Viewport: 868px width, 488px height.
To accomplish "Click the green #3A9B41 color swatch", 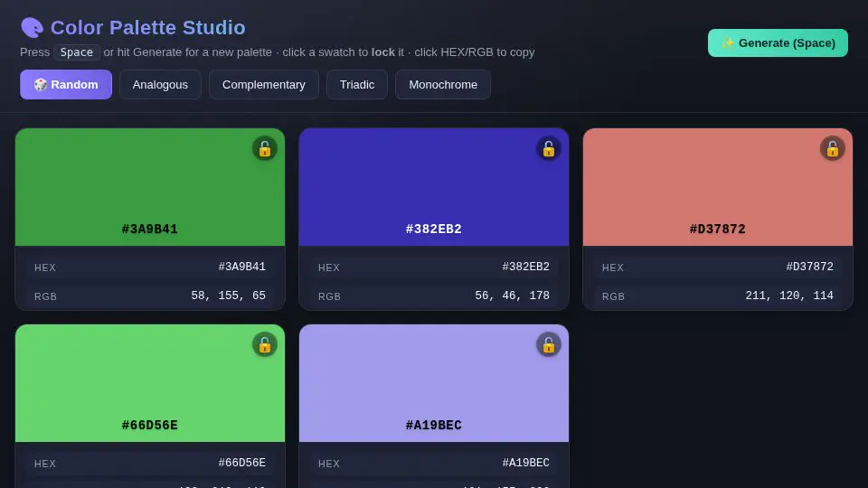I will [150, 187].
